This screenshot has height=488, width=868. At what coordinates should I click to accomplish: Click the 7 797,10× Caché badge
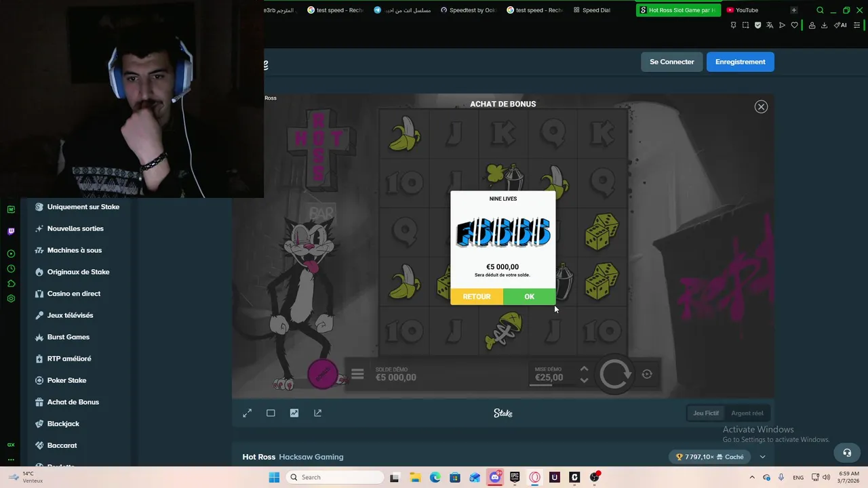click(x=709, y=457)
